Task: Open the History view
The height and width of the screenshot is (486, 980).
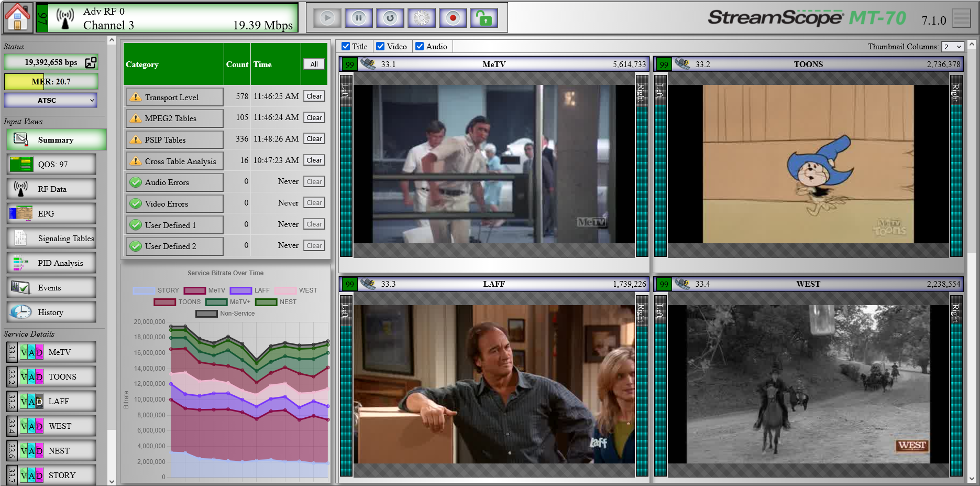Action: coord(51,312)
